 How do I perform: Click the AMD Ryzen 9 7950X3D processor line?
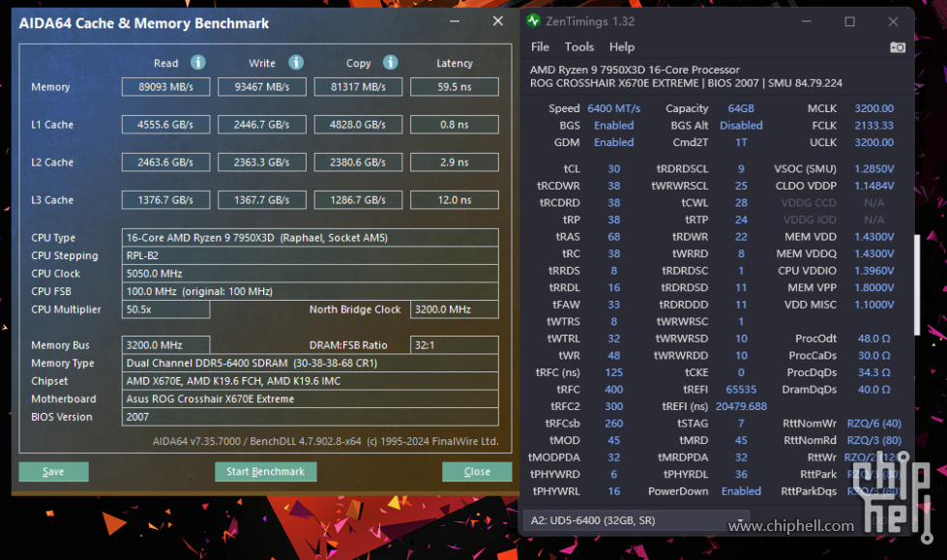635,70
